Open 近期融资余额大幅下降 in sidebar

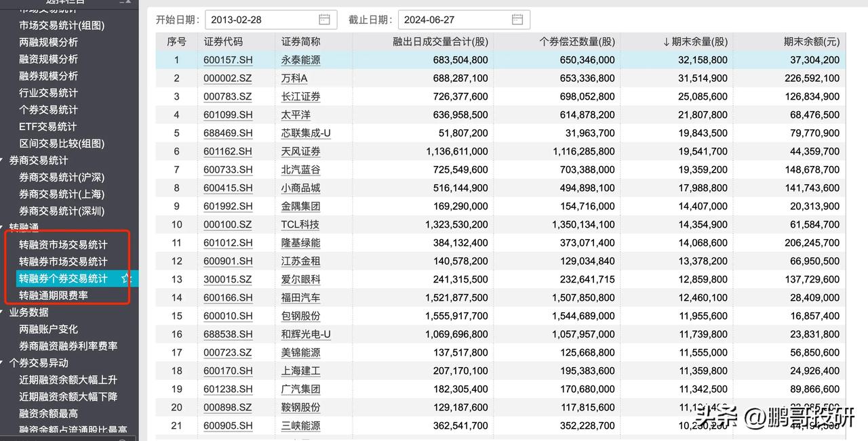(68, 397)
